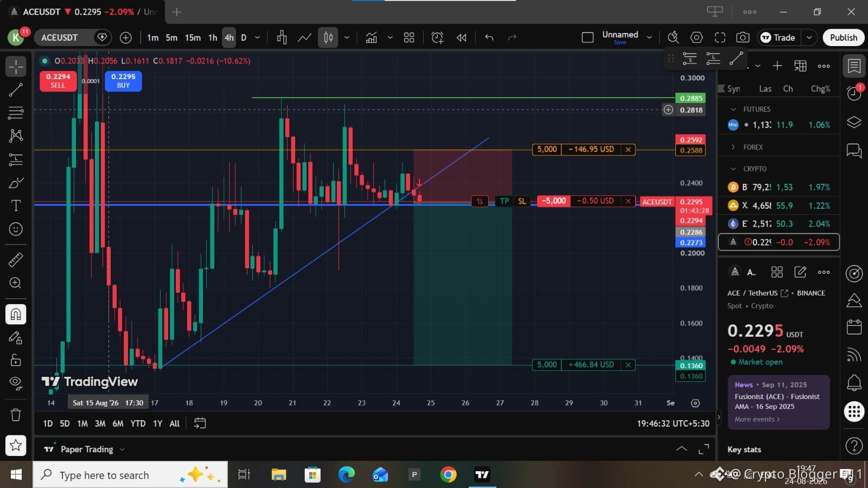This screenshot has height=488, width=868.
Task: Toggle TP on the ACEUSDT position line
Action: 505,201
